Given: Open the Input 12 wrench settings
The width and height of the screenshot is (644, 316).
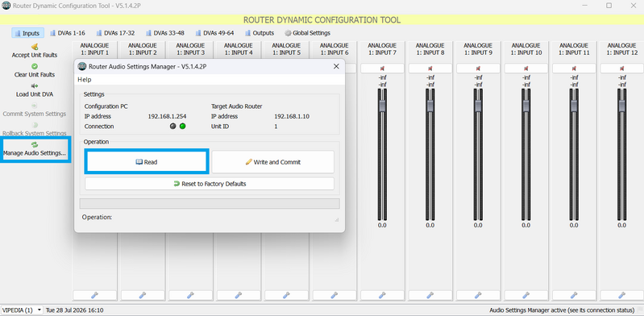Looking at the screenshot, I should pos(621,295).
